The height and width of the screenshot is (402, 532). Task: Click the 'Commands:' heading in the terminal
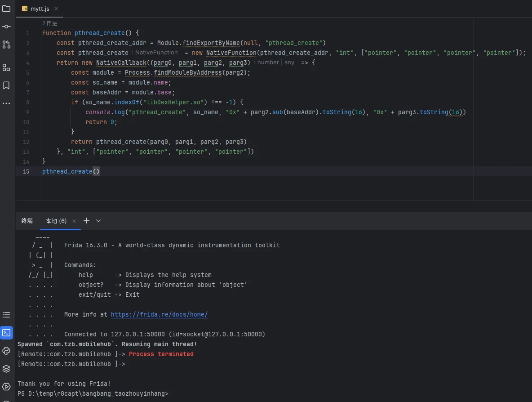point(80,265)
